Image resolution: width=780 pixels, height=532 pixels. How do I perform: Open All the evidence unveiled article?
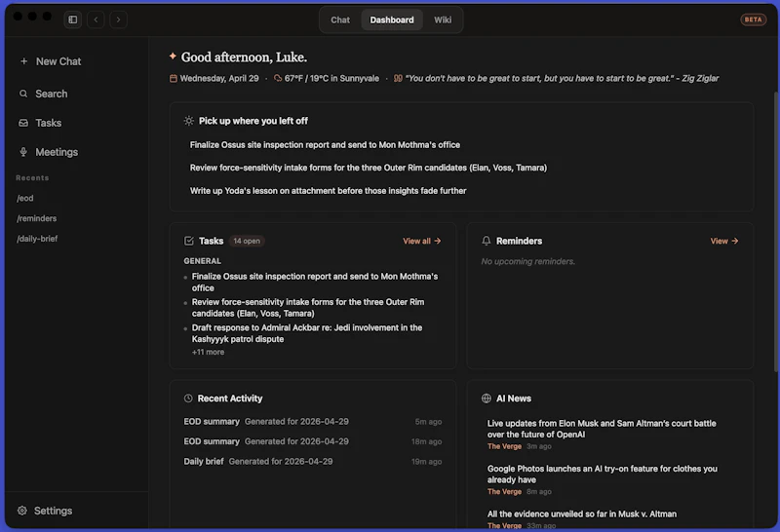pos(581,514)
